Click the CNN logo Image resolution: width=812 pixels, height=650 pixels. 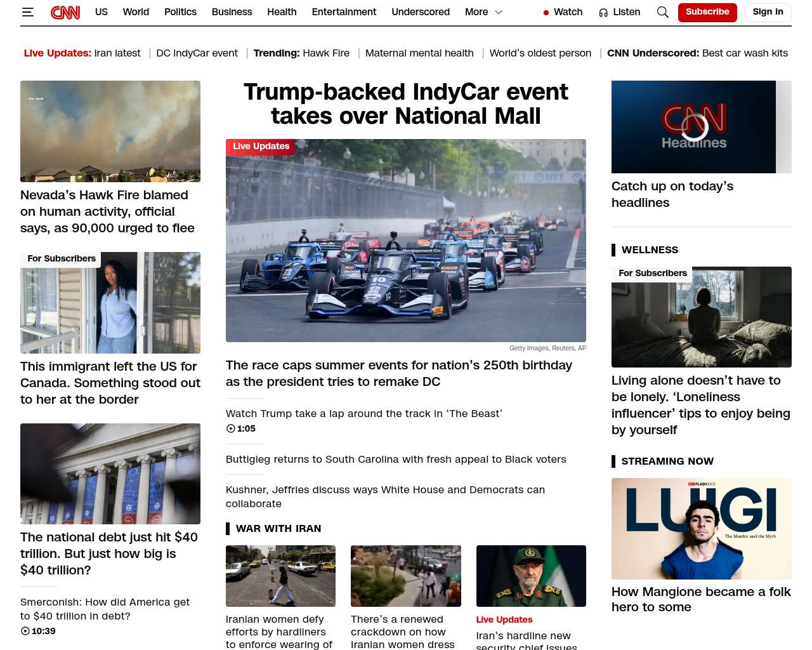click(65, 12)
